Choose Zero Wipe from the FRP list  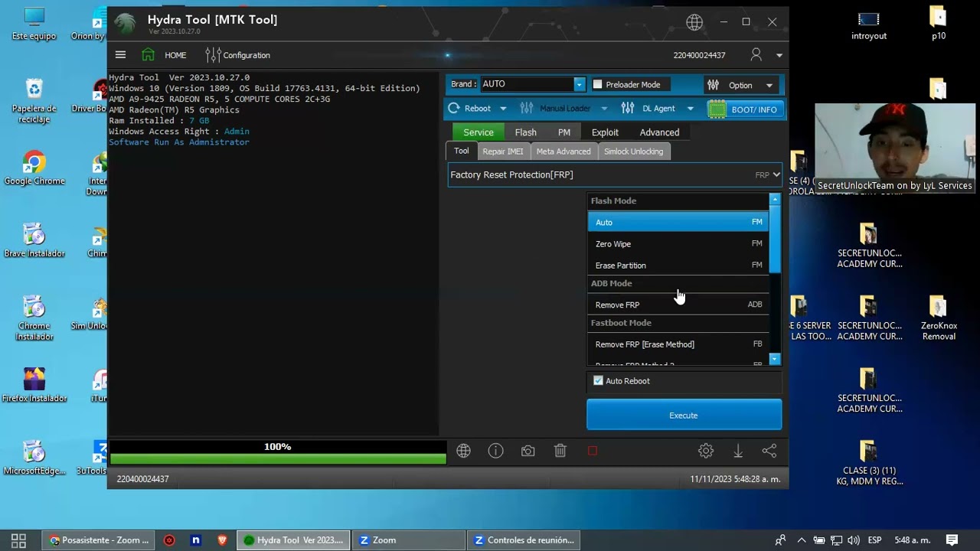click(x=678, y=244)
